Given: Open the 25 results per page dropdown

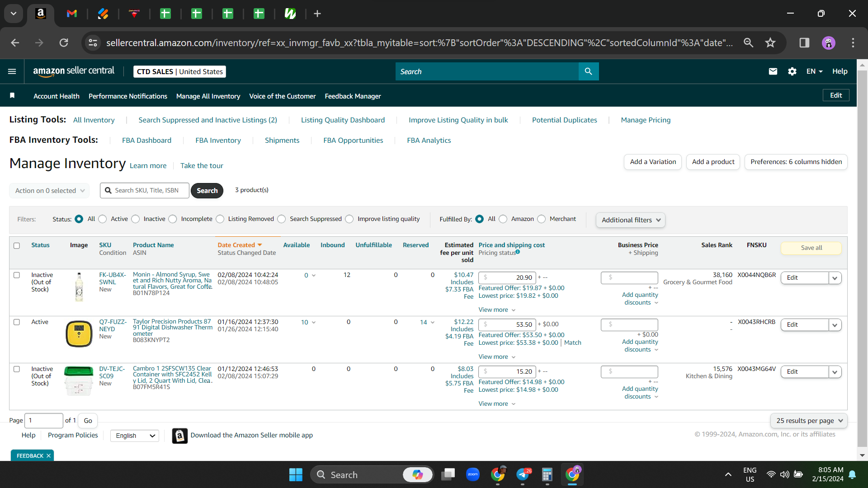Looking at the screenshot, I should pos(809,421).
